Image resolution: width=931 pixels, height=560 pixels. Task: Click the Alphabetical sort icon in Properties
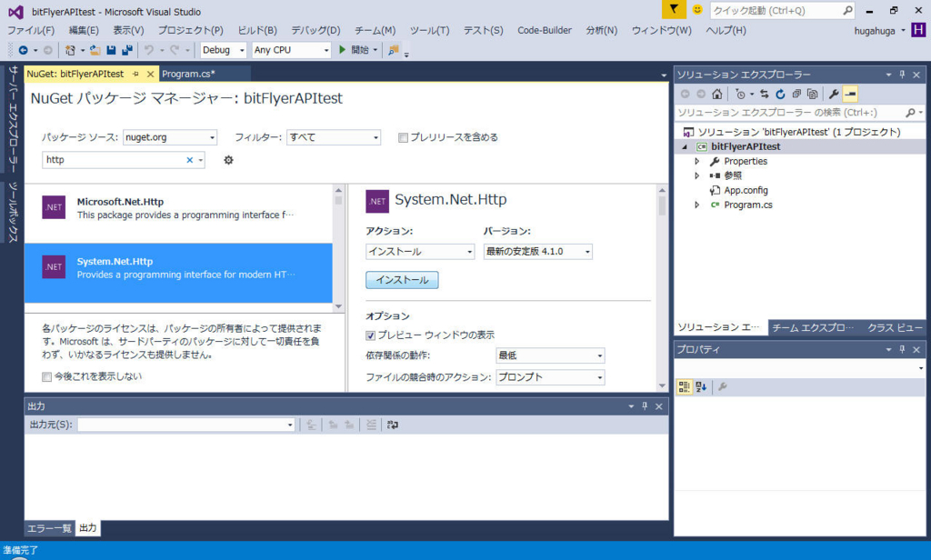[701, 387]
